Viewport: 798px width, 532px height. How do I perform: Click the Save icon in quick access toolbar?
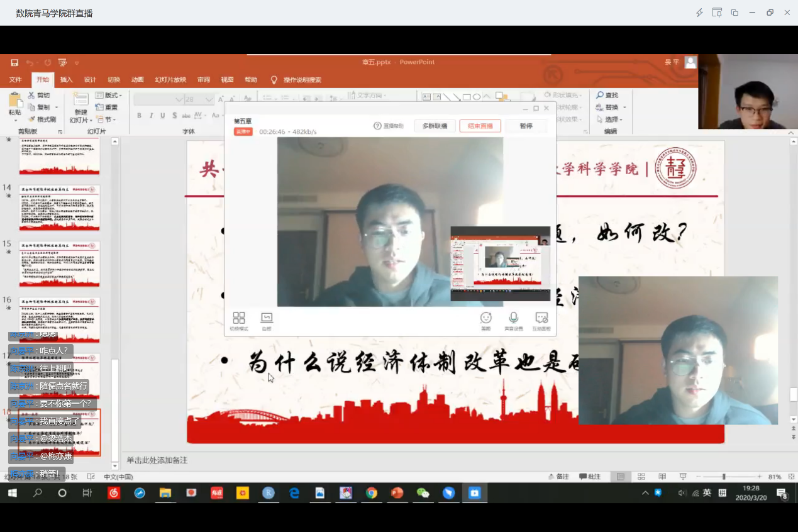[x=14, y=63]
